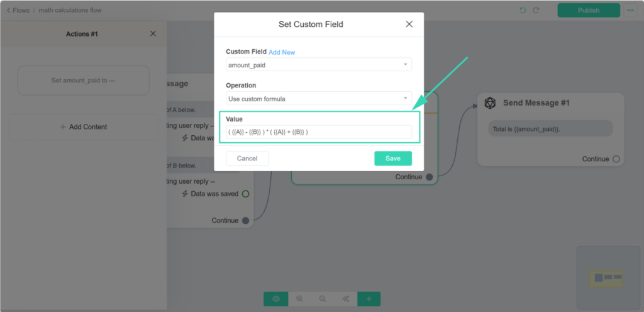Viewport: 644px width, 312px height.
Task: Cancel the Set Custom Field dialog
Action: 247,159
